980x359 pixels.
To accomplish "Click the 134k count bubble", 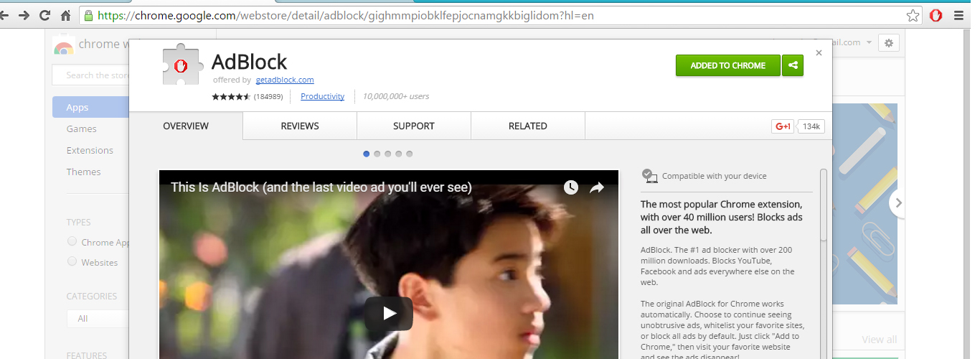I will [811, 126].
